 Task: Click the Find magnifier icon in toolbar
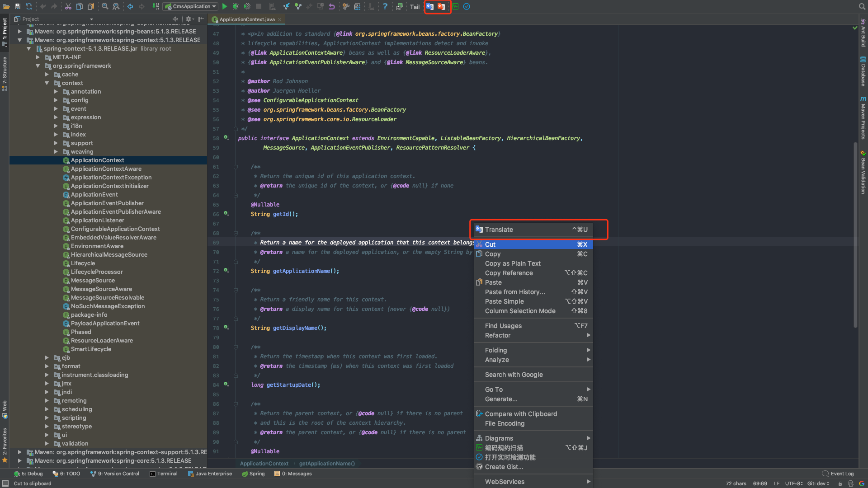pos(105,6)
